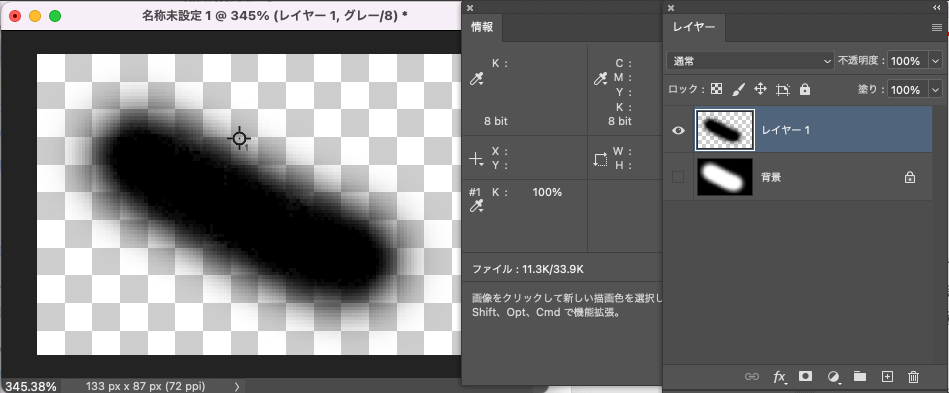Click the link layers chain icon
949x393 pixels.
[x=752, y=377]
